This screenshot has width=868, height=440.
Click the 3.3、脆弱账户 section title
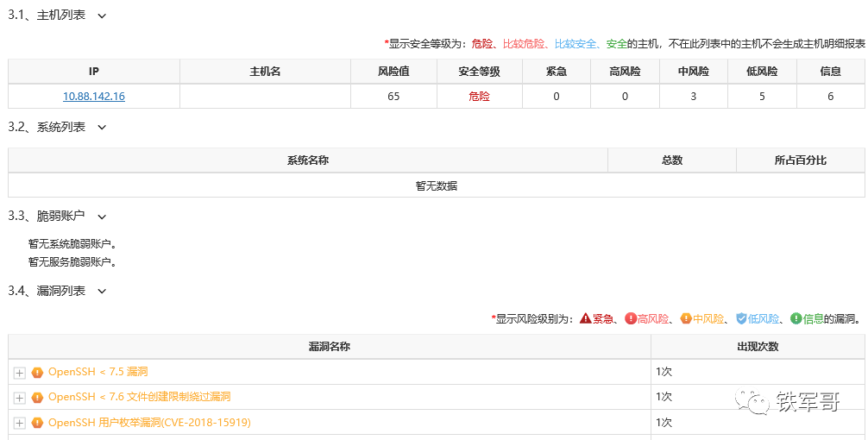pyautogui.click(x=47, y=216)
